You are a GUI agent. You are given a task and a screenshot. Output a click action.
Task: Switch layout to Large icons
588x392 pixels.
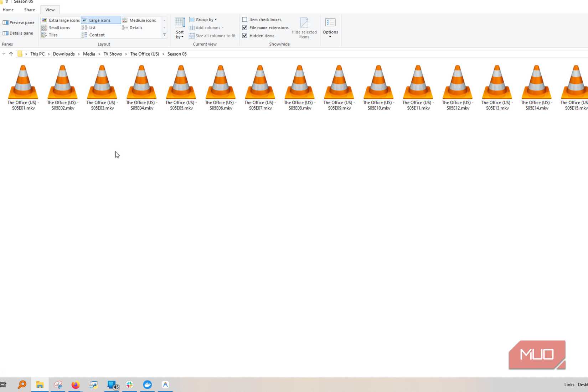click(x=101, y=20)
